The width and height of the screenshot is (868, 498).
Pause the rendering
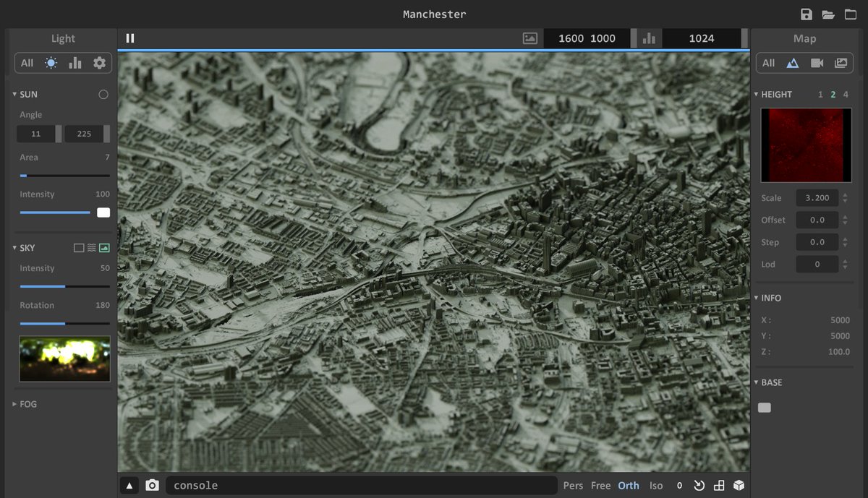pos(130,38)
